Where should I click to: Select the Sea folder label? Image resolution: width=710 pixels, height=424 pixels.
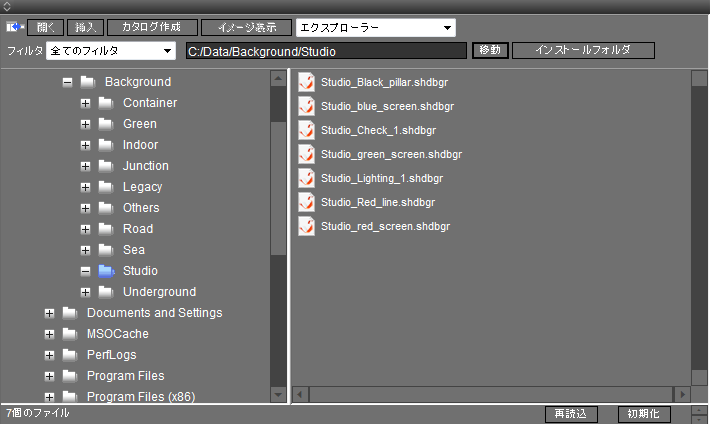[134, 250]
